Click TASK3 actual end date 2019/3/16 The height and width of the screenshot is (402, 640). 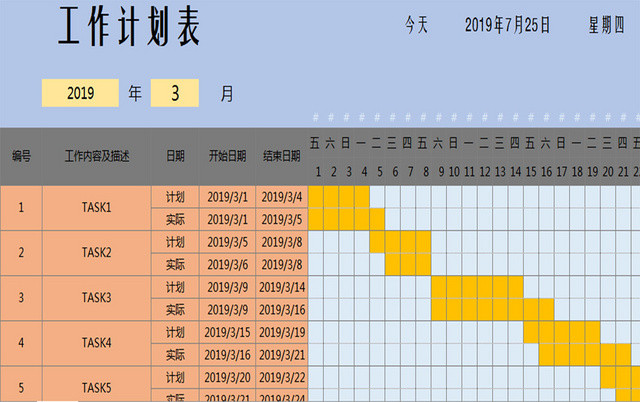tap(282, 310)
